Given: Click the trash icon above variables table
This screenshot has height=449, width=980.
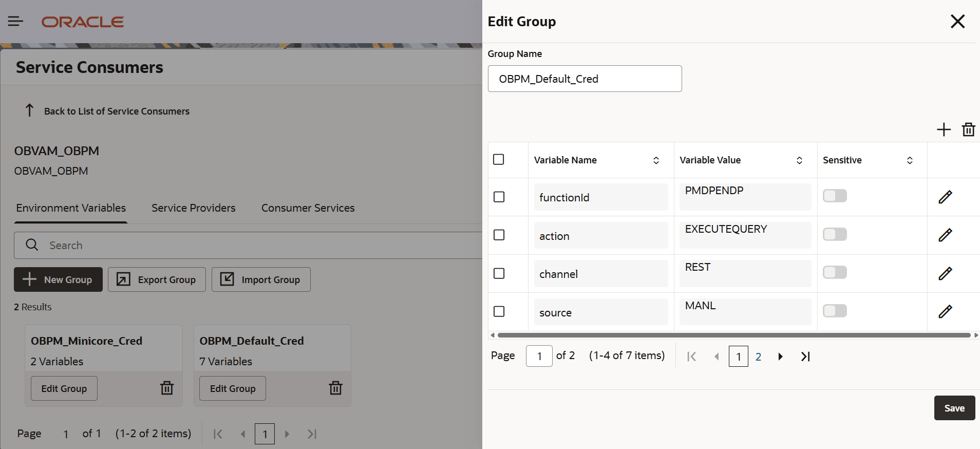Looking at the screenshot, I should coord(968,129).
